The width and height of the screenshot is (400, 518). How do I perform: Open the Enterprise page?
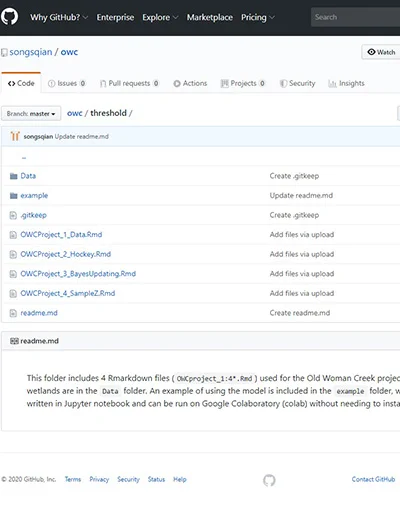click(115, 17)
